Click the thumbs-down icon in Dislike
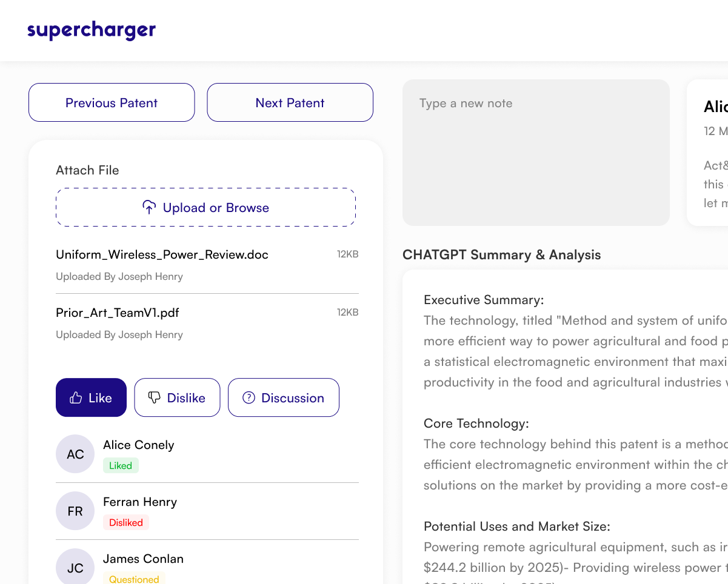 click(155, 397)
